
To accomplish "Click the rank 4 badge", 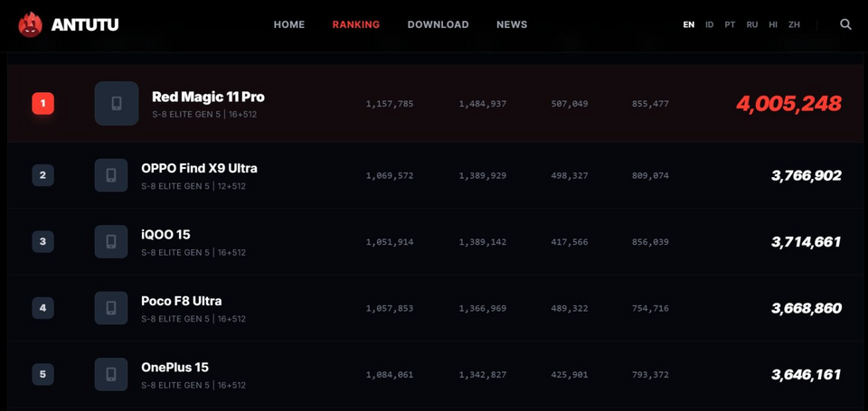I will [x=42, y=308].
